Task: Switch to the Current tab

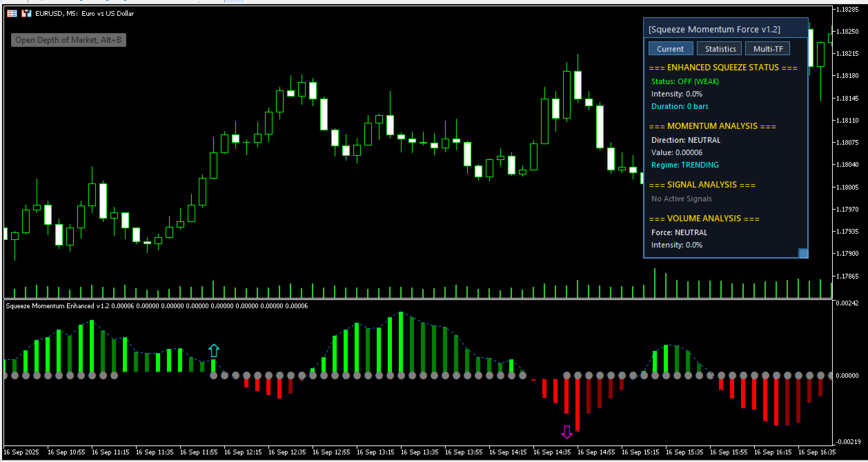Action: [x=670, y=49]
